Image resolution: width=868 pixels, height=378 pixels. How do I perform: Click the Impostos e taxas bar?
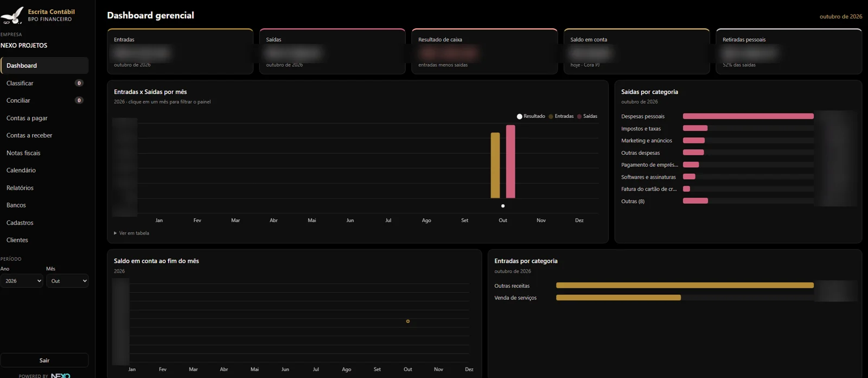pos(695,128)
